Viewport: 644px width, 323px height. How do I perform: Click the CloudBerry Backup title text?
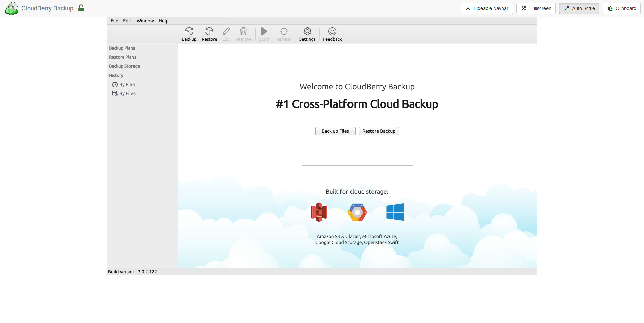pyautogui.click(x=47, y=8)
